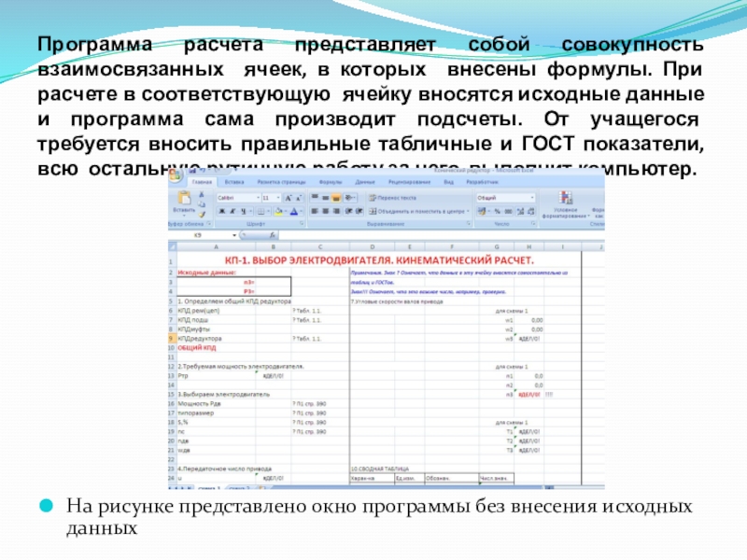747x560 pixels.
Task: Open the font size 11 dropdown
Action: click(x=278, y=198)
